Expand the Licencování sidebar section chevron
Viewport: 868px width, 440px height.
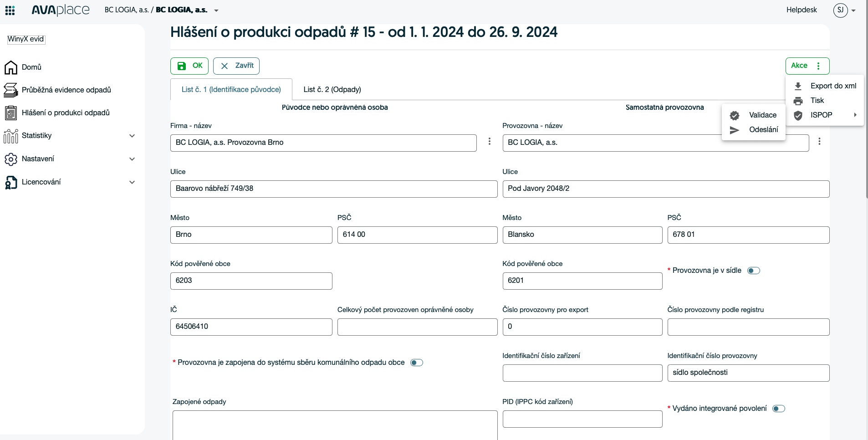coord(132,182)
